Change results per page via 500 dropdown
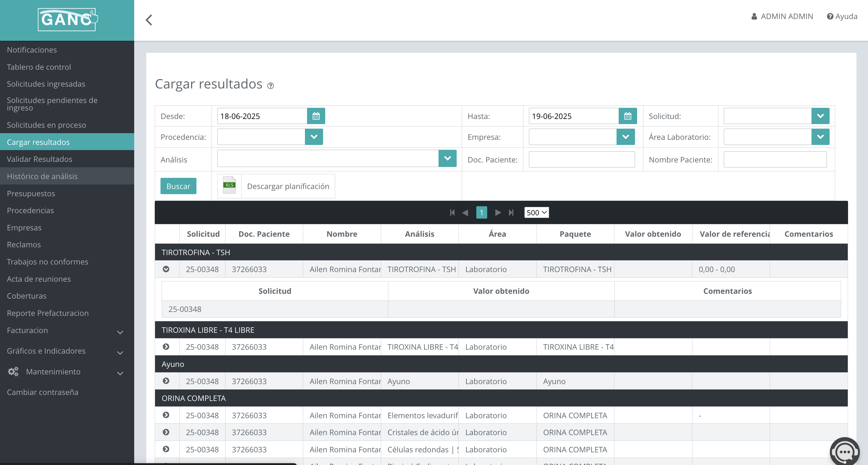The height and width of the screenshot is (465, 868). [536, 213]
